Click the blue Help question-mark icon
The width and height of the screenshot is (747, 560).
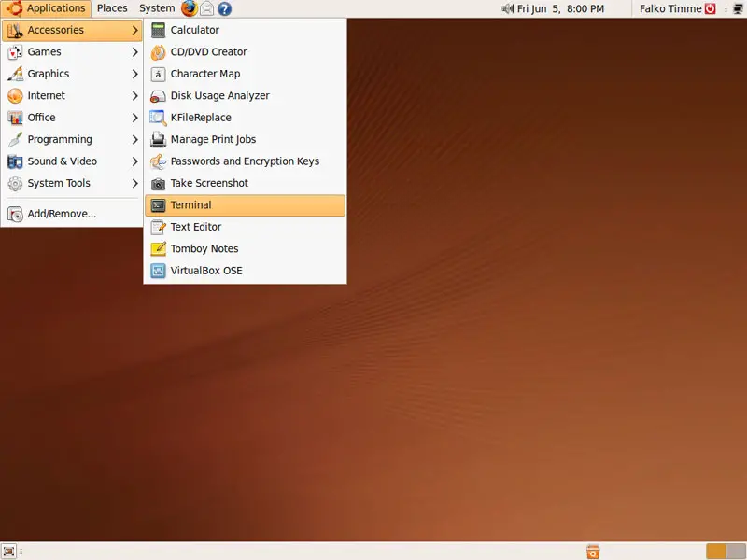click(x=224, y=8)
